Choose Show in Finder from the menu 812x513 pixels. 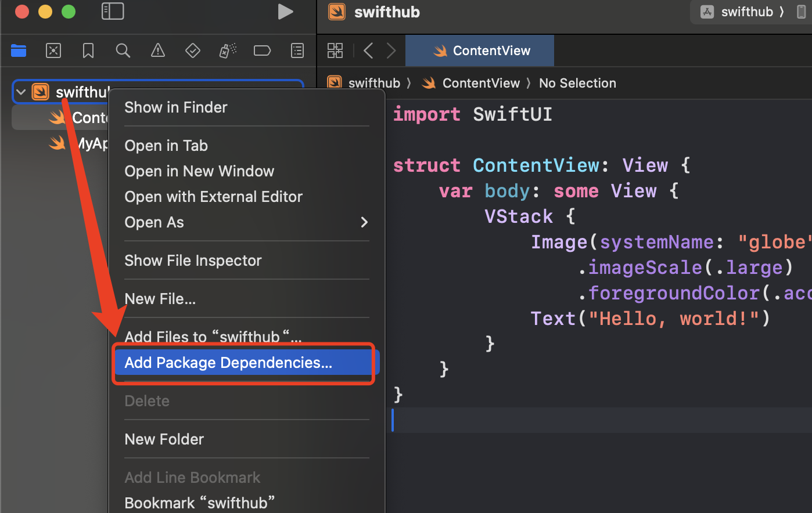pos(175,107)
